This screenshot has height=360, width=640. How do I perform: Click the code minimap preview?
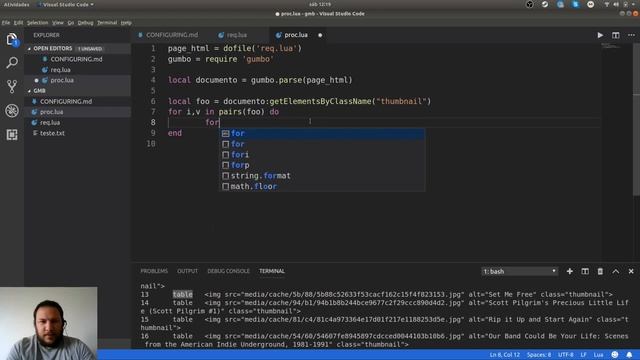click(610, 46)
